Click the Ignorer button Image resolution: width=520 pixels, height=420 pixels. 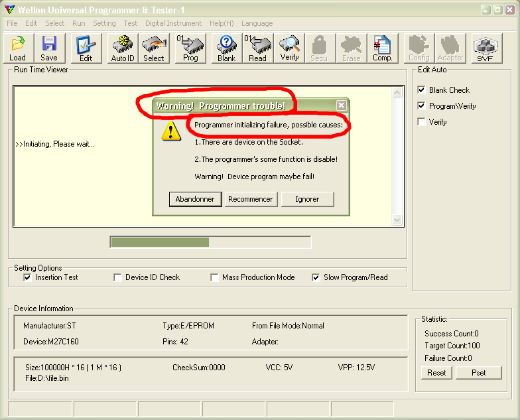307,199
